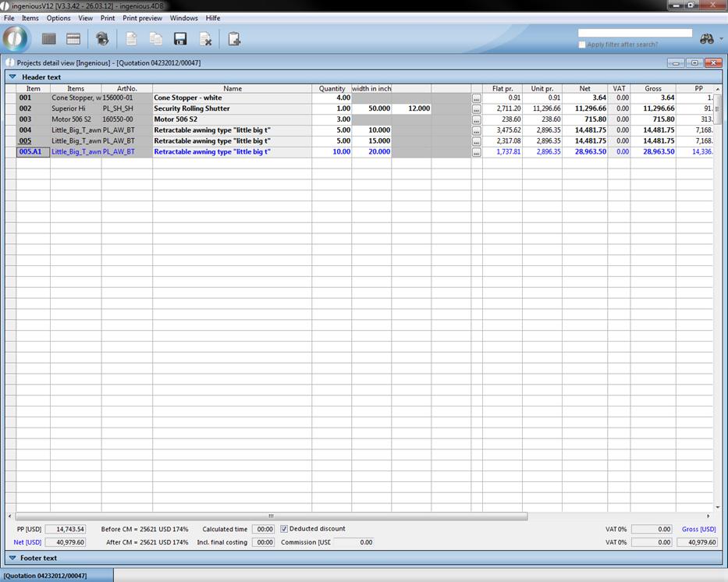Click the copy documents toolbar icon
The width and height of the screenshot is (728, 582).
155,39
